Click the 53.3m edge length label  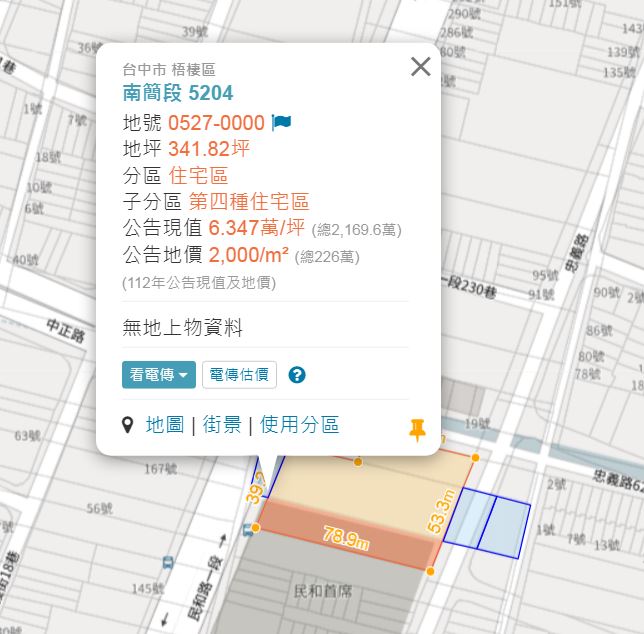(x=441, y=511)
